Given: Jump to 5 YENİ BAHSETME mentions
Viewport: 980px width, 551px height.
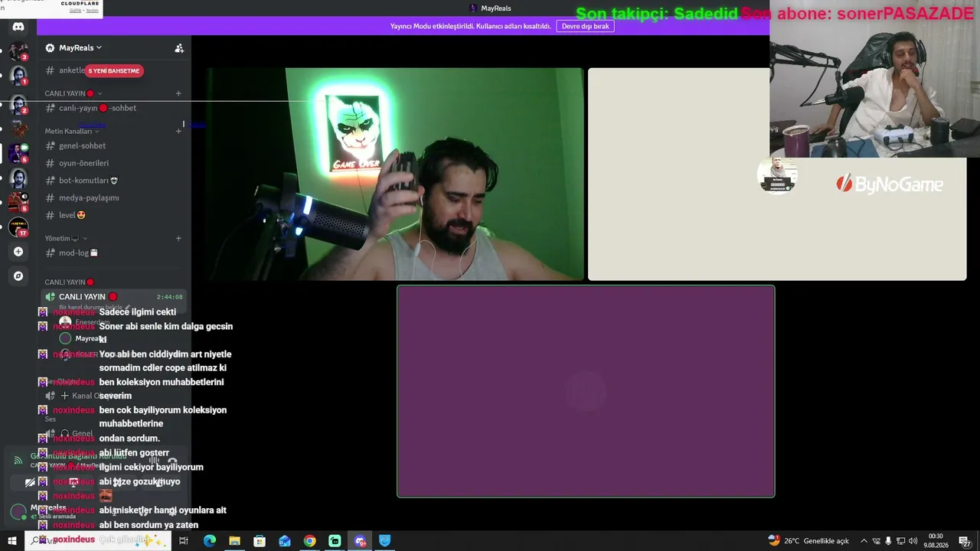Looking at the screenshot, I should [114, 70].
